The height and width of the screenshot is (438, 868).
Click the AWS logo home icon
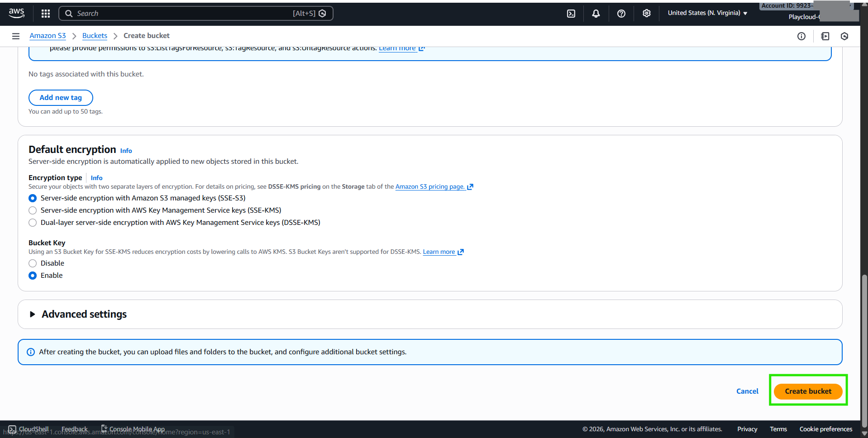[17, 13]
